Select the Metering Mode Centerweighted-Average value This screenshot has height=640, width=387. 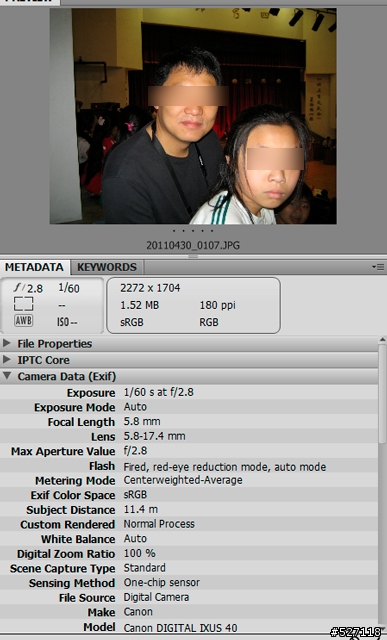183,480
